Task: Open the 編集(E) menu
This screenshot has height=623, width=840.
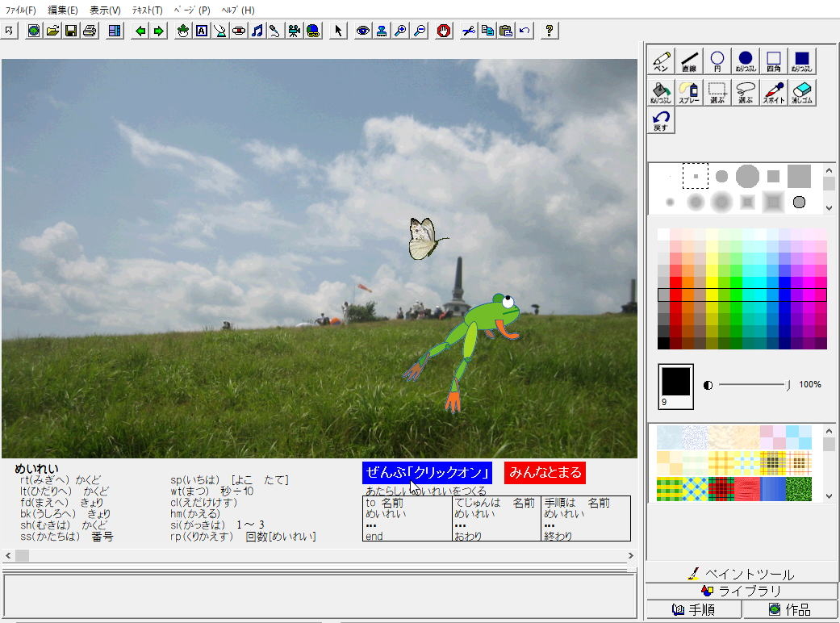Action: [x=63, y=10]
